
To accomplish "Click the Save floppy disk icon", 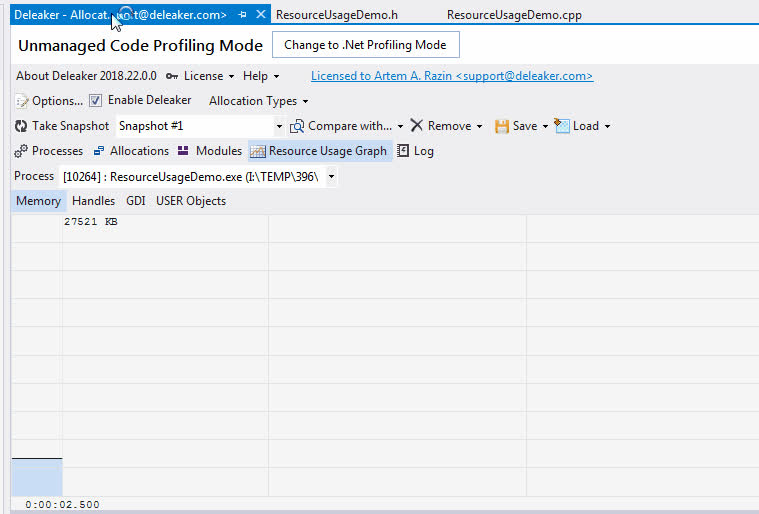I will point(502,126).
